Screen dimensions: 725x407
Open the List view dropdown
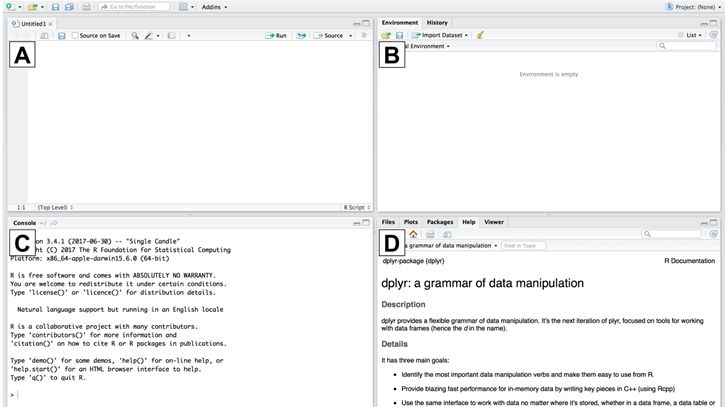coord(690,35)
